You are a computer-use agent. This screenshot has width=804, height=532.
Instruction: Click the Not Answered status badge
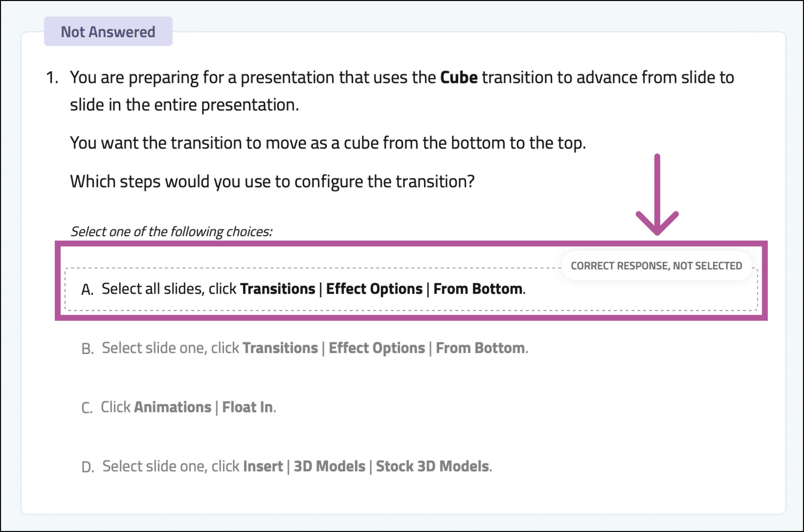tap(108, 31)
